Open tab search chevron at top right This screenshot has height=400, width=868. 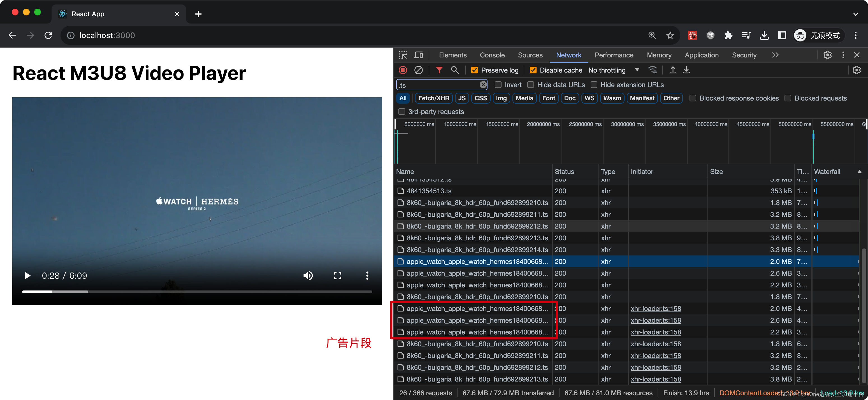(855, 14)
